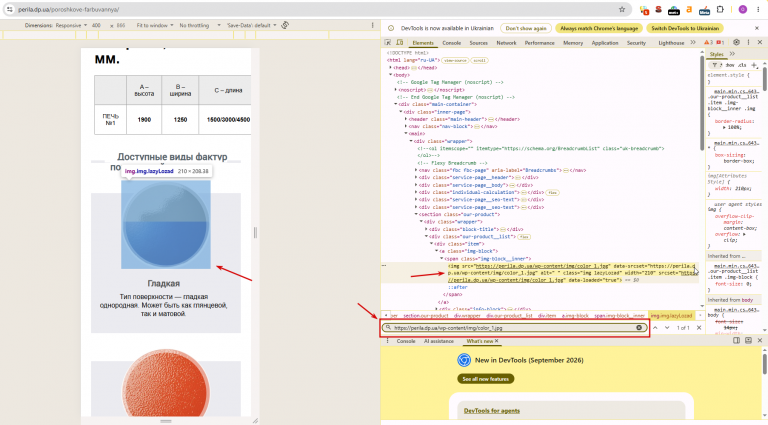This screenshot has width=768, height=425.
Task: Click the orange textured circle image
Action: pos(166,383)
